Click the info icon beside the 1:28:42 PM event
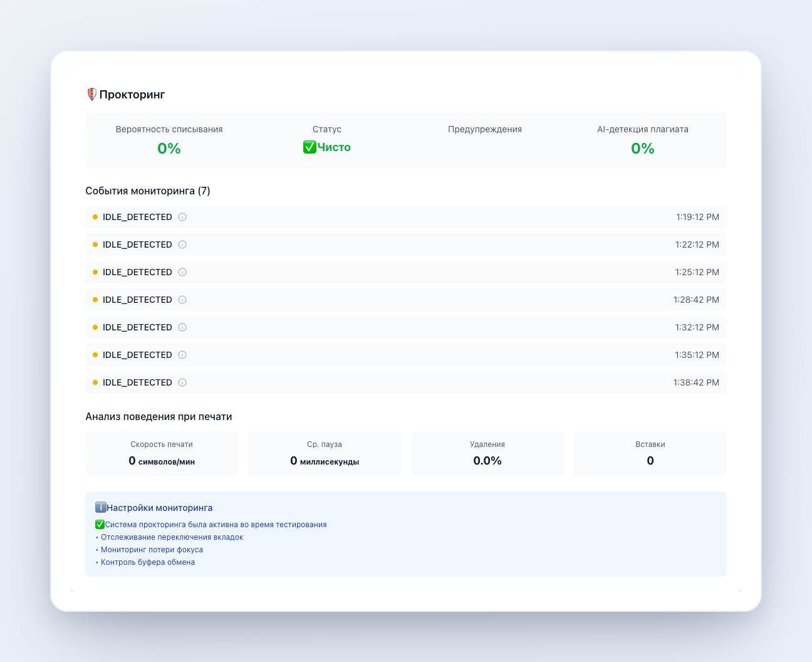812x662 pixels. (x=182, y=300)
